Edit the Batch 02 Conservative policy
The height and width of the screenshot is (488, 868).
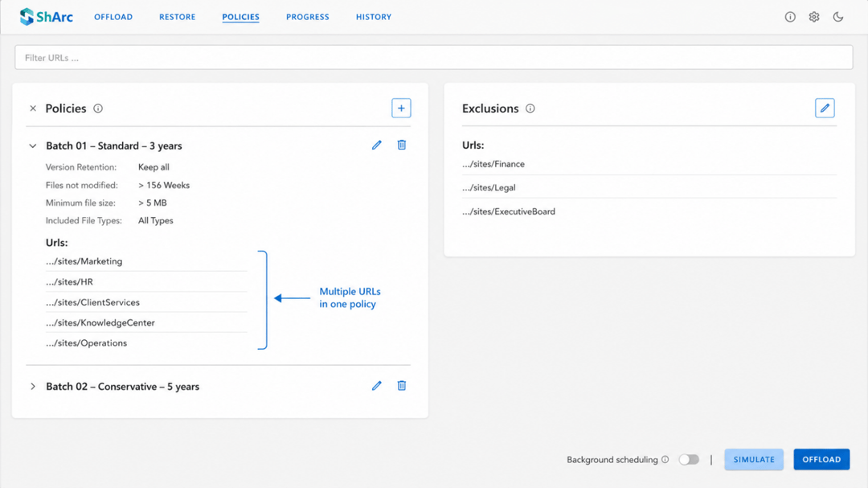click(376, 386)
